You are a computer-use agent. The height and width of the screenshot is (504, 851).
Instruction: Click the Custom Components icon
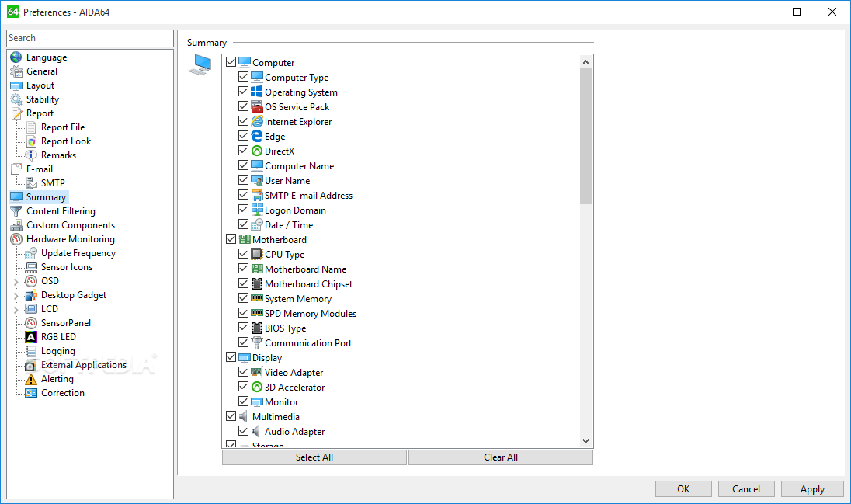(16, 225)
